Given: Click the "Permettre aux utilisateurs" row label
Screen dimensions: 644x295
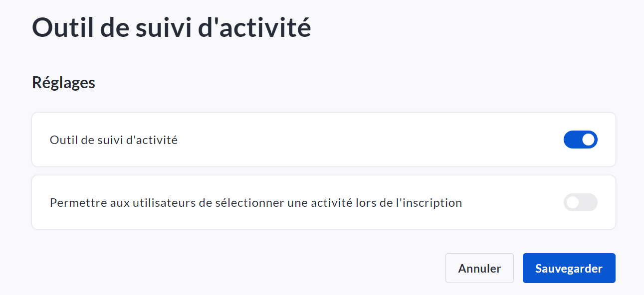Looking at the screenshot, I should tap(255, 203).
